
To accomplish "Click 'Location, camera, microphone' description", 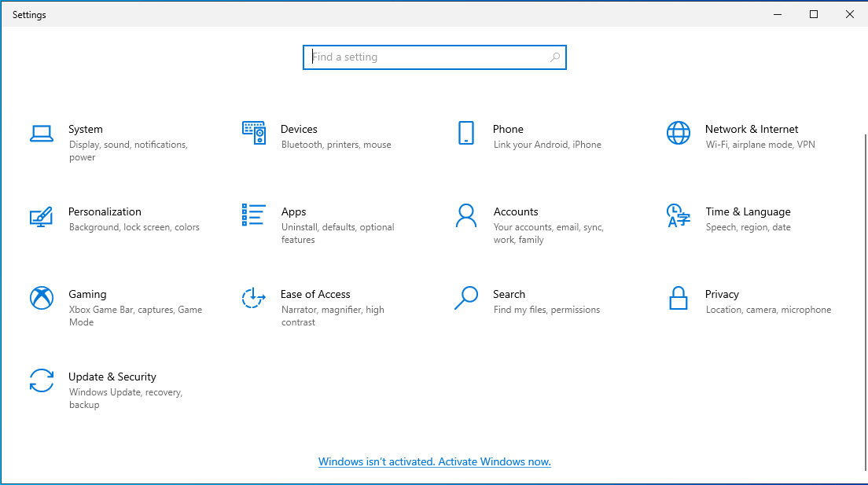I will pos(768,310).
